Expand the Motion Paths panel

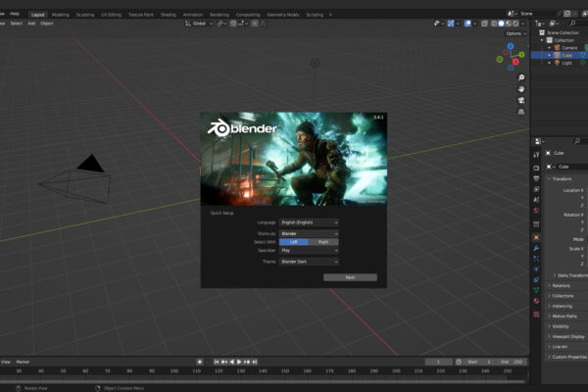click(566, 317)
